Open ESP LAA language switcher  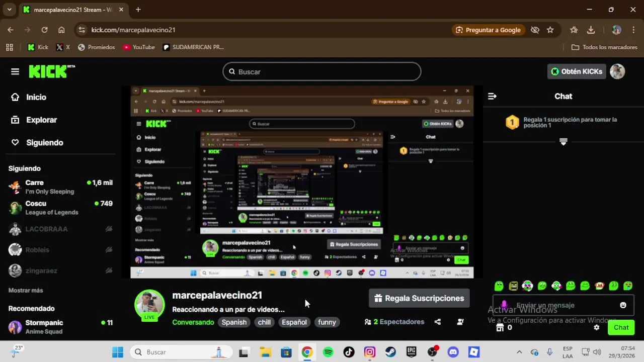coord(568,352)
